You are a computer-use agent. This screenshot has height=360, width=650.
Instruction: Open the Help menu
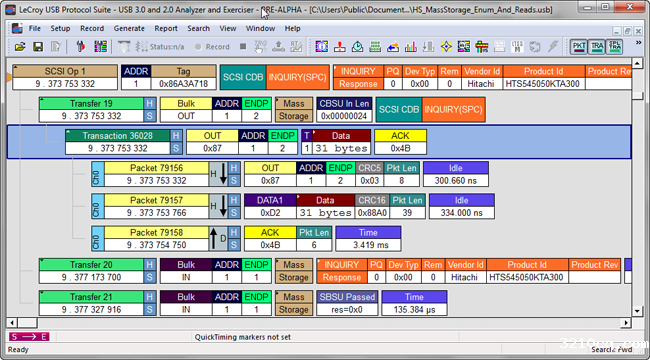292,29
